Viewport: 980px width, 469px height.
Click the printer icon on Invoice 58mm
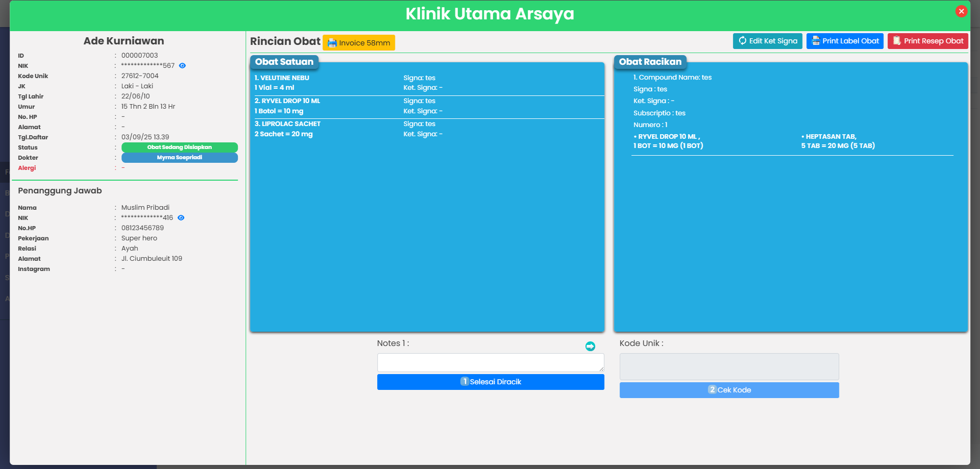point(332,43)
